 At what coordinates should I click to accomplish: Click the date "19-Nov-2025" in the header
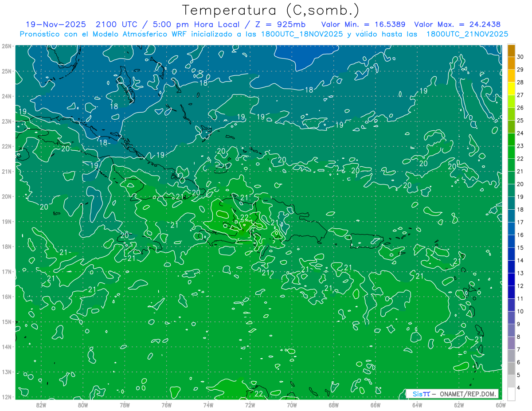tap(55, 24)
